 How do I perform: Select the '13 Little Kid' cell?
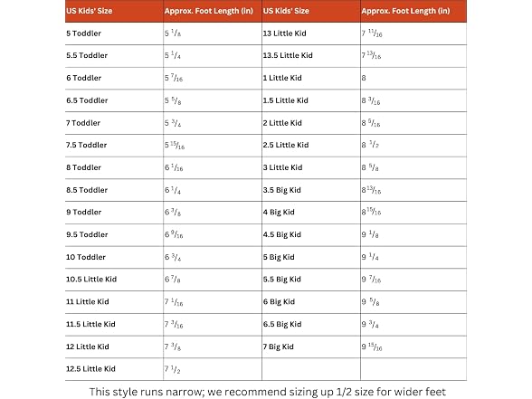coord(311,33)
